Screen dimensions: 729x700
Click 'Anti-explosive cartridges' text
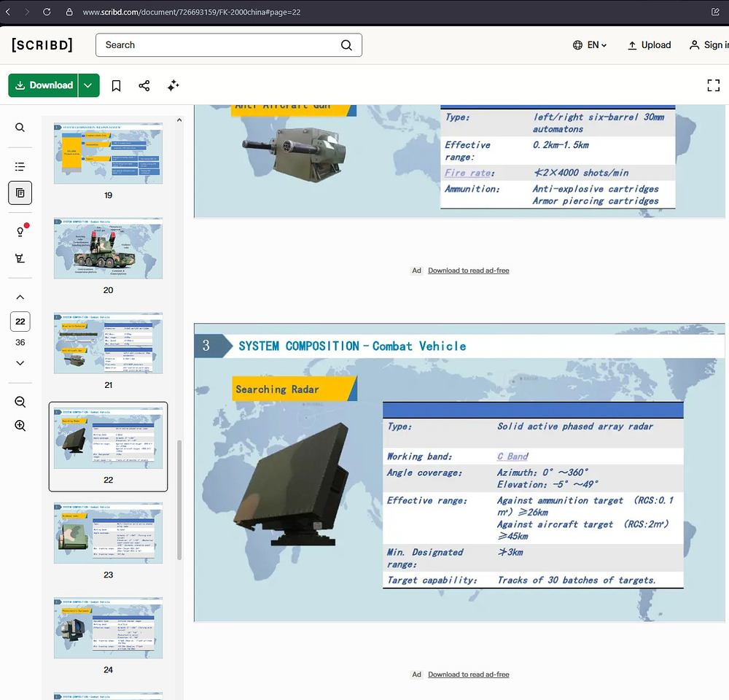(595, 189)
